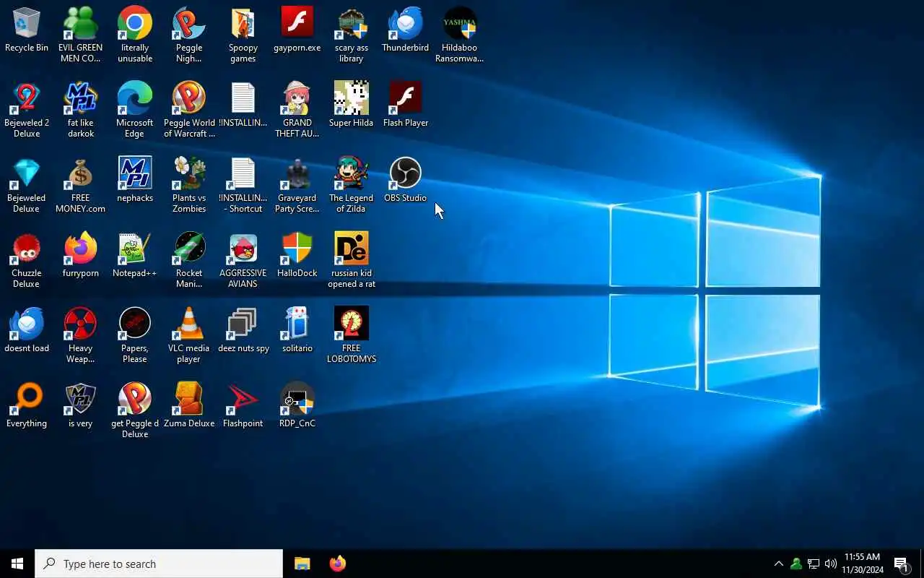Select the RDP_CnC icon
Image resolution: width=924 pixels, height=578 pixels.
(x=297, y=406)
